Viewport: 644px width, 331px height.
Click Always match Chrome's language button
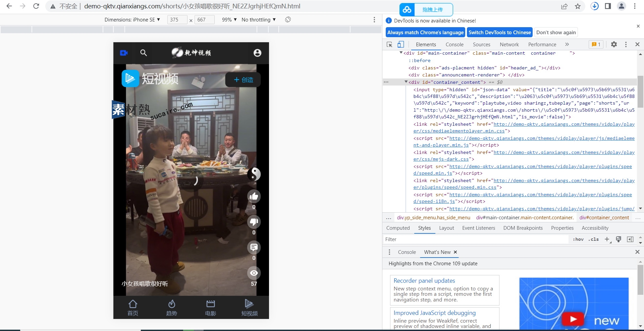425,33
